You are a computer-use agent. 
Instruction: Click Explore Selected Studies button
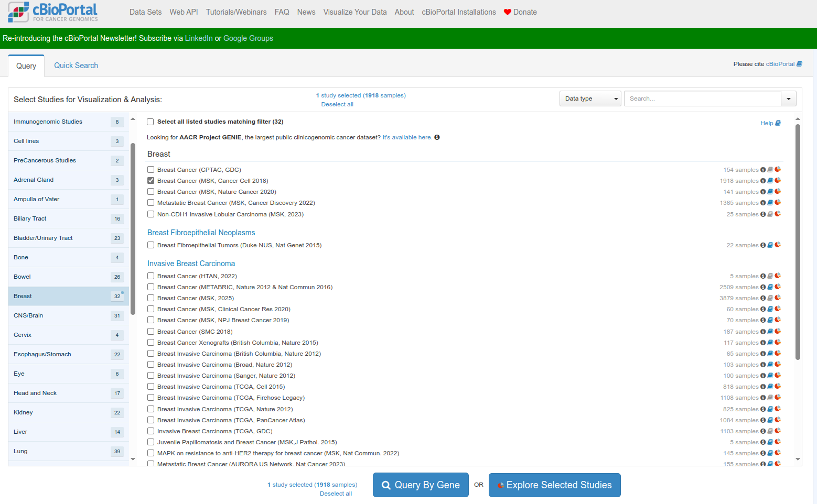pyautogui.click(x=555, y=485)
